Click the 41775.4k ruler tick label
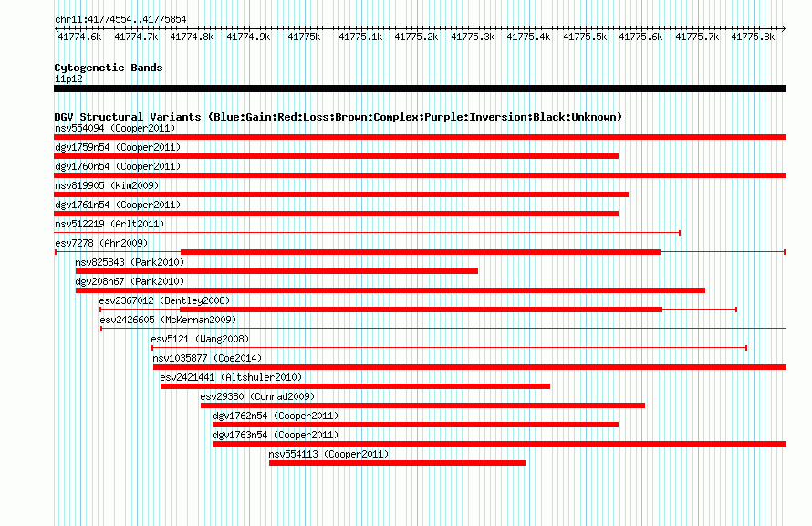Viewport: 812px width, 526px height. point(529,37)
